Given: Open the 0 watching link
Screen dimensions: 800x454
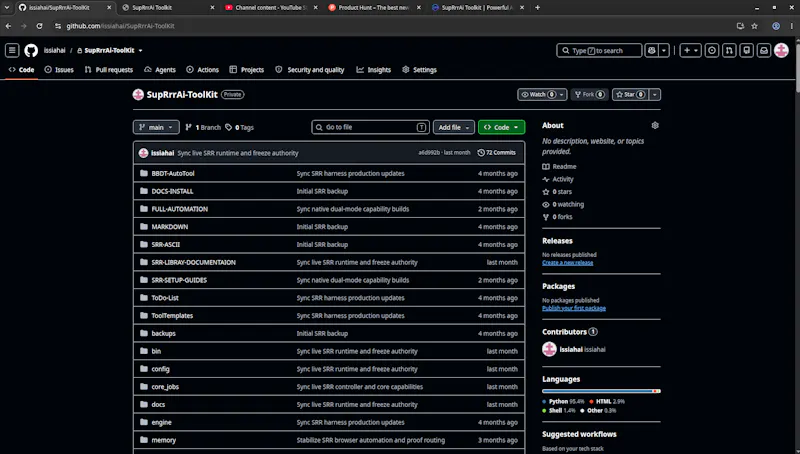Looking at the screenshot, I should point(563,205).
